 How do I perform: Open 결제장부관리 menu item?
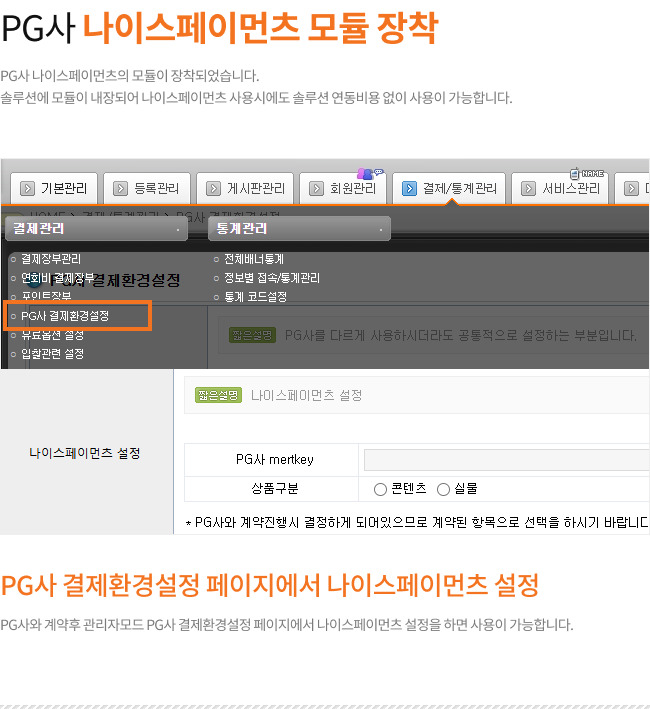[x=51, y=259]
